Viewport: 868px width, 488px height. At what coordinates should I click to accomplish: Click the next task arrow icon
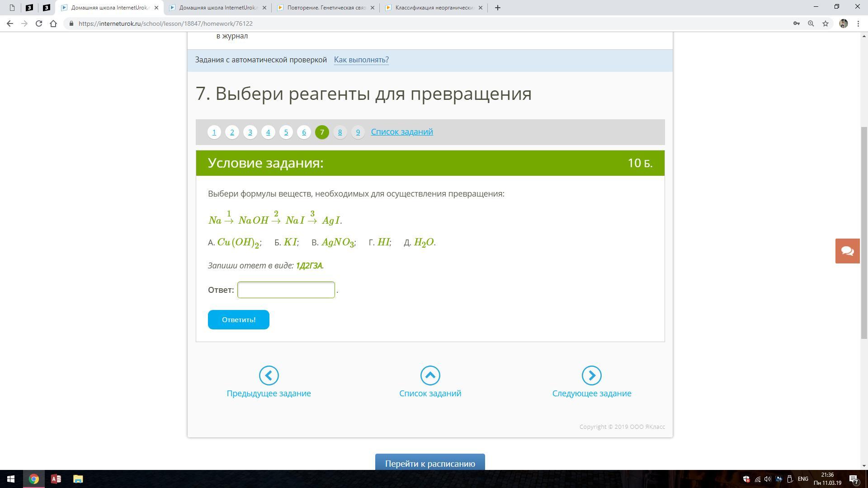coord(591,375)
